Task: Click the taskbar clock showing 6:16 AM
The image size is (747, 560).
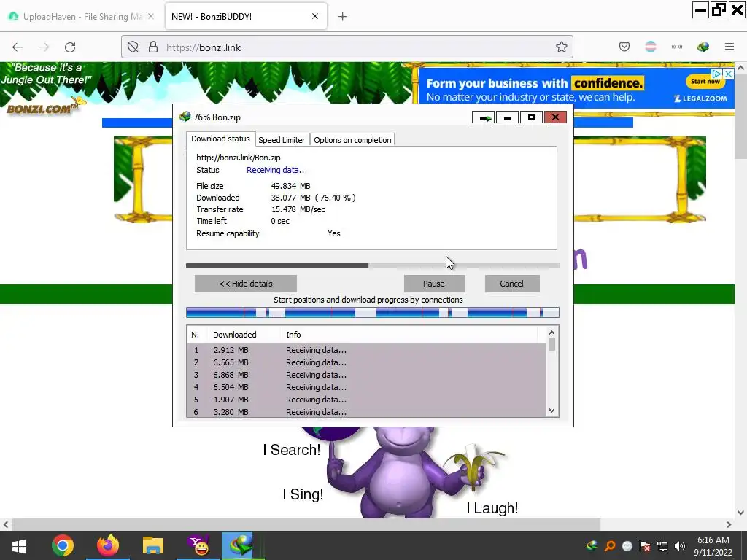Action: [x=713, y=545]
